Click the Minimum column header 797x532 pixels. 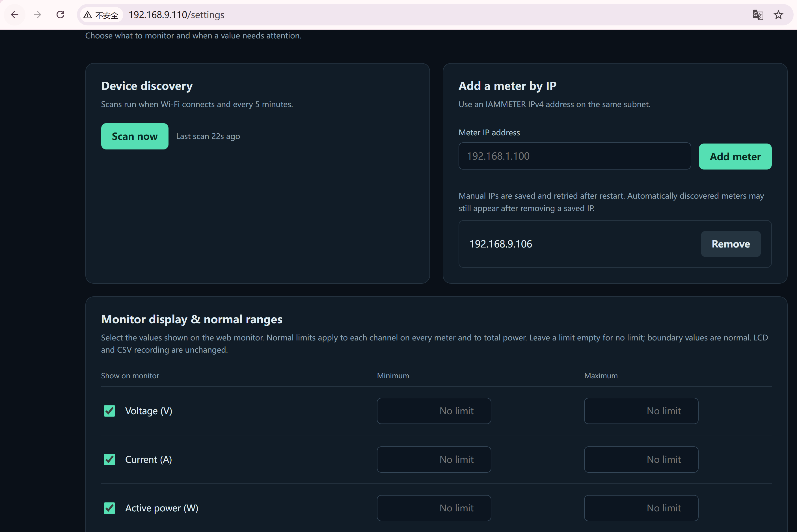(393, 375)
